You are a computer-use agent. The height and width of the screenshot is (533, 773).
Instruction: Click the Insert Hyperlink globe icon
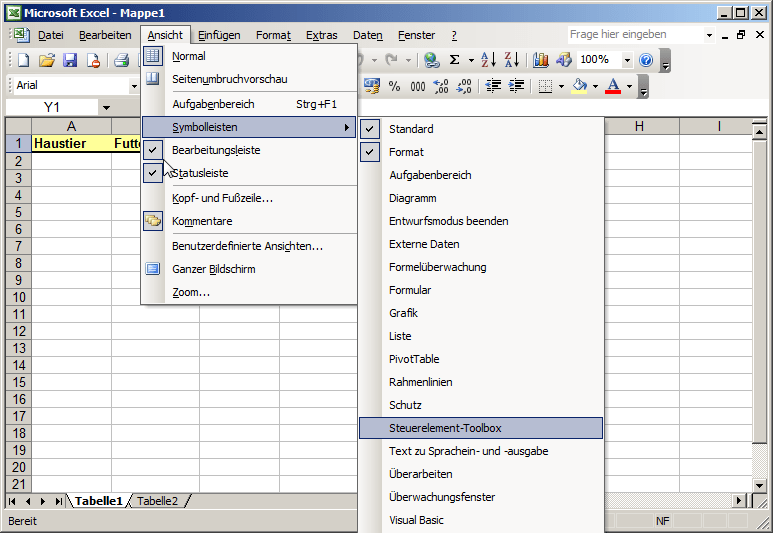tap(432, 60)
